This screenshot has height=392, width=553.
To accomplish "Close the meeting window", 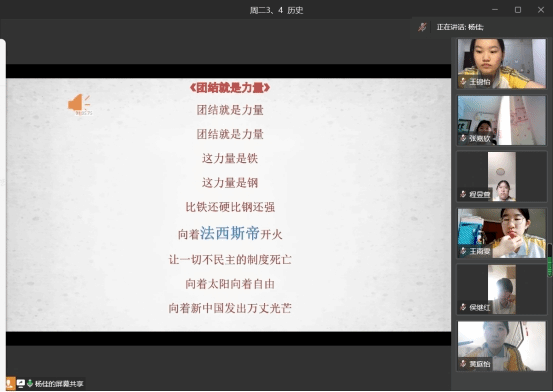I will tap(541, 10).
